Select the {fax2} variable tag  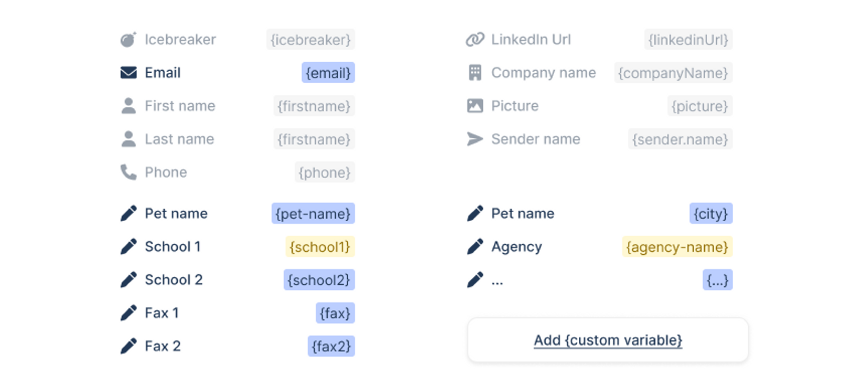pos(331,346)
